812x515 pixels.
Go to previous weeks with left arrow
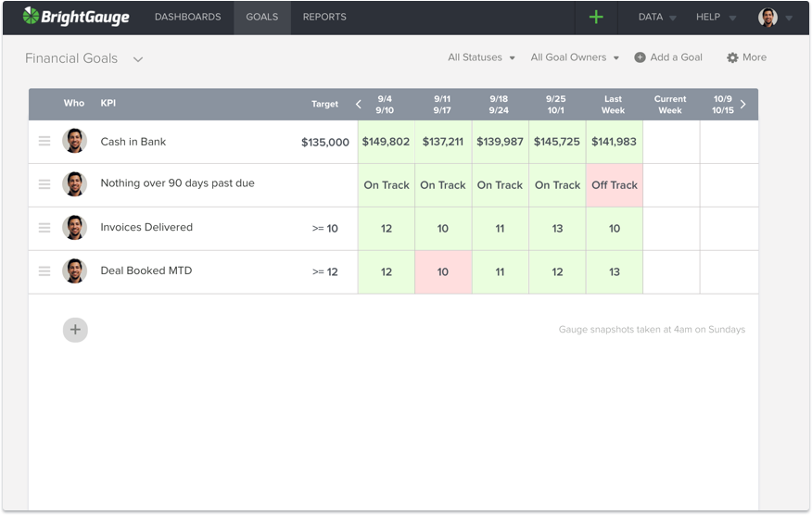[x=359, y=105]
